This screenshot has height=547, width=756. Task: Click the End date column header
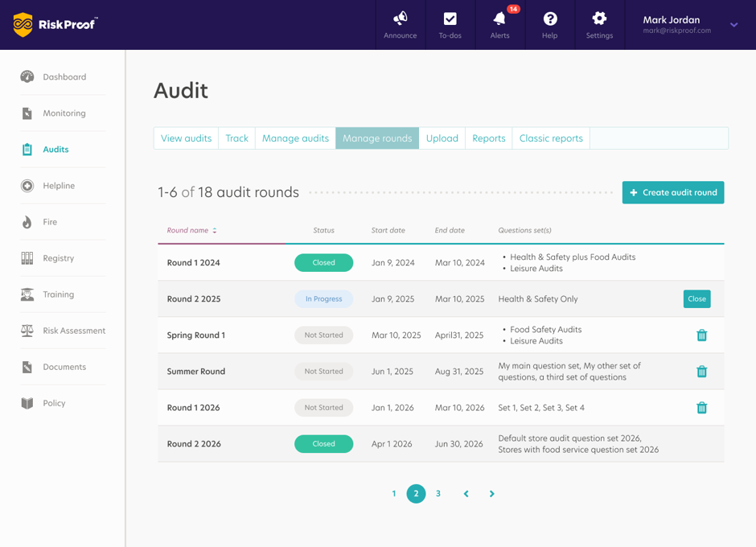[x=450, y=231]
